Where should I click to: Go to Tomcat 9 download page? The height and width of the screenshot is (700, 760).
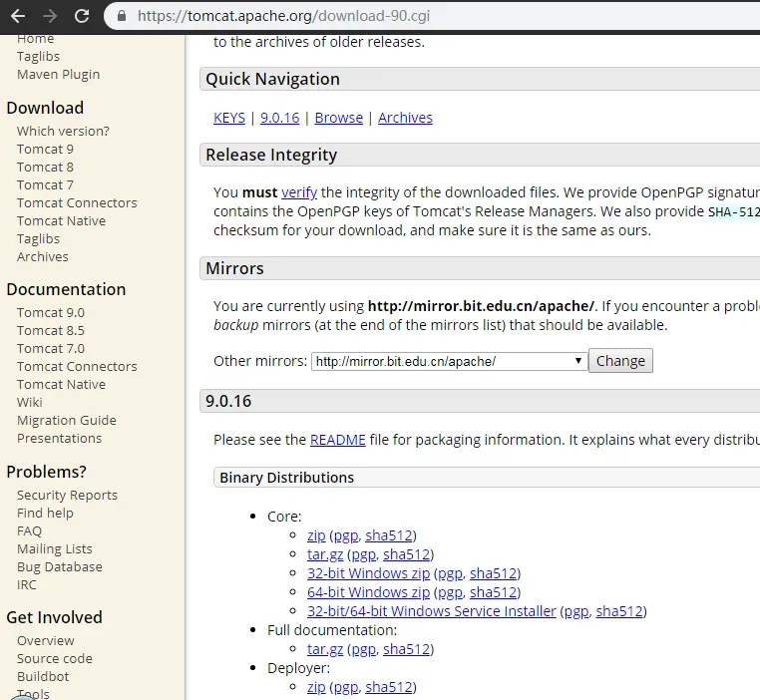coord(45,150)
